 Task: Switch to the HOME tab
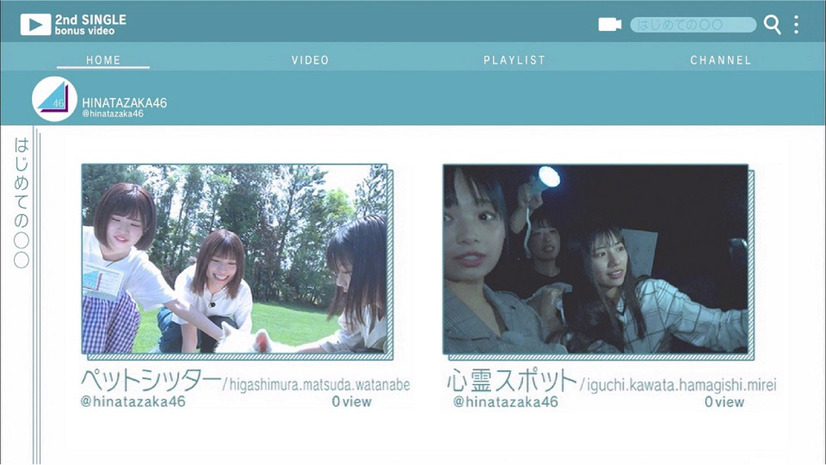point(103,60)
